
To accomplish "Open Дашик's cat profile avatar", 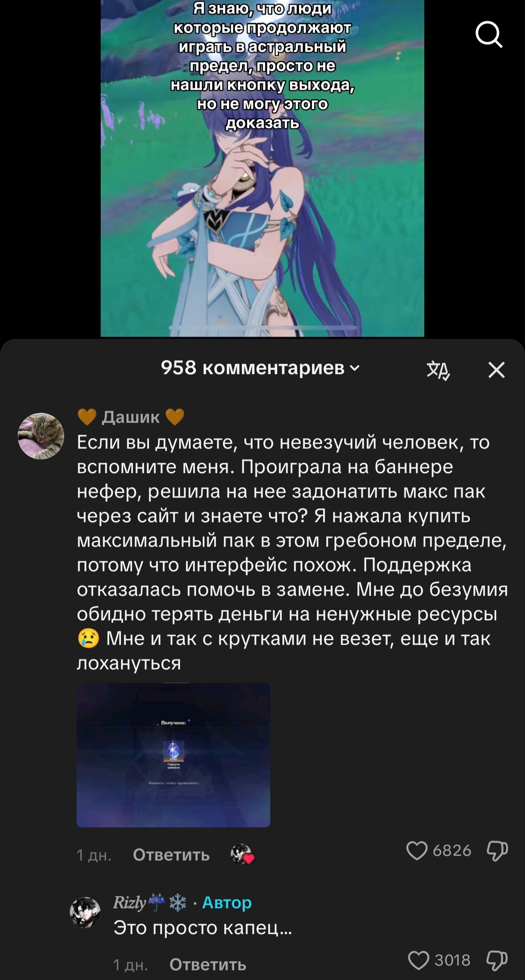I will coord(41,436).
